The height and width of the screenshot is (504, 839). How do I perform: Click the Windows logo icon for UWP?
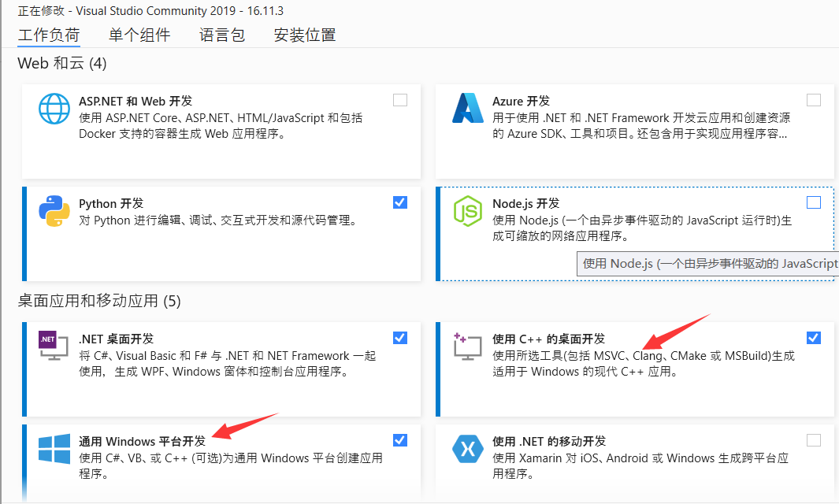coord(54,448)
